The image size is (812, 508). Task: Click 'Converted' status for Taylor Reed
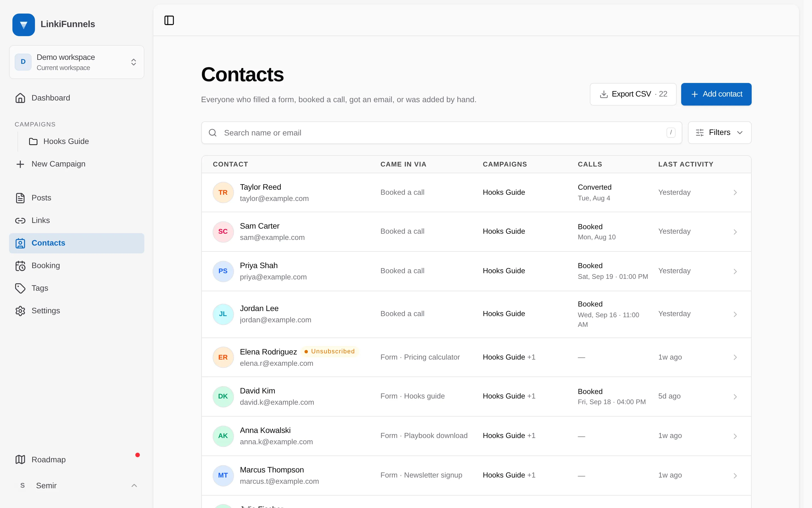click(x=594, y=187)
